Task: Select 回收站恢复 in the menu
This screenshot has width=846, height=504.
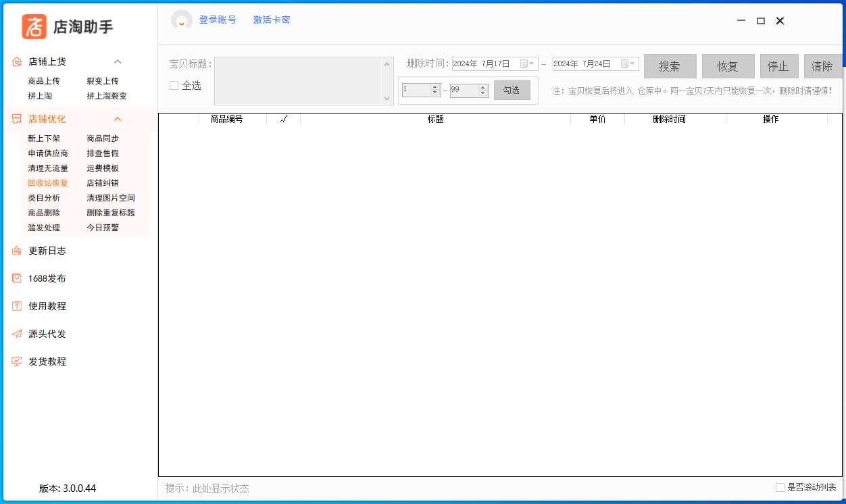Action: pyautogui.click(x=47, y=182)
